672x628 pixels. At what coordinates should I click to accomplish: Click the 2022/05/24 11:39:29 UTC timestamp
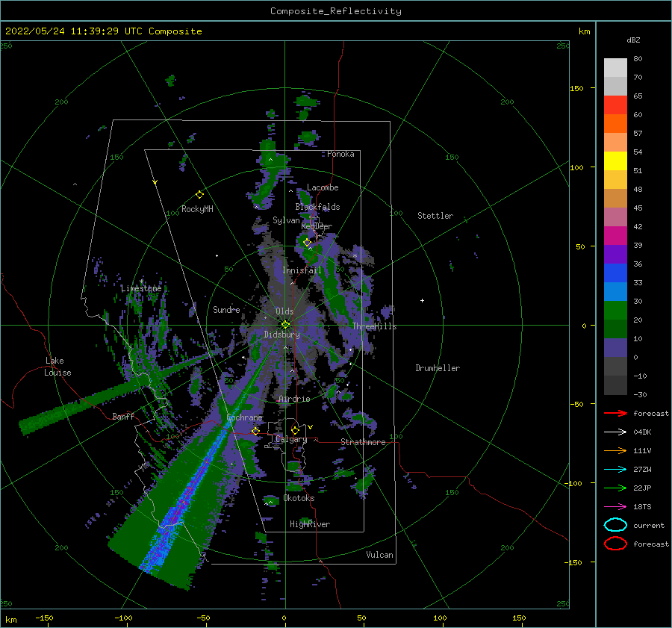coord(74,31)
